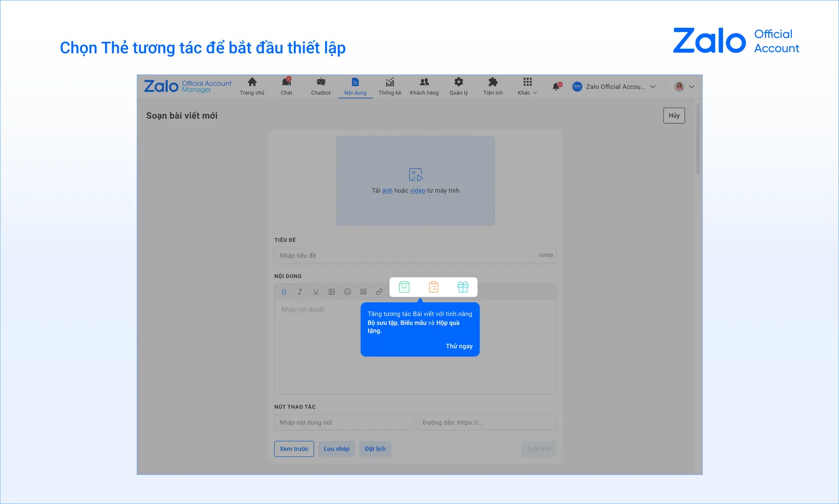This screenshot has height=504, width=839.
Task: Select the Nội dung tab
Action: (356, 86)
